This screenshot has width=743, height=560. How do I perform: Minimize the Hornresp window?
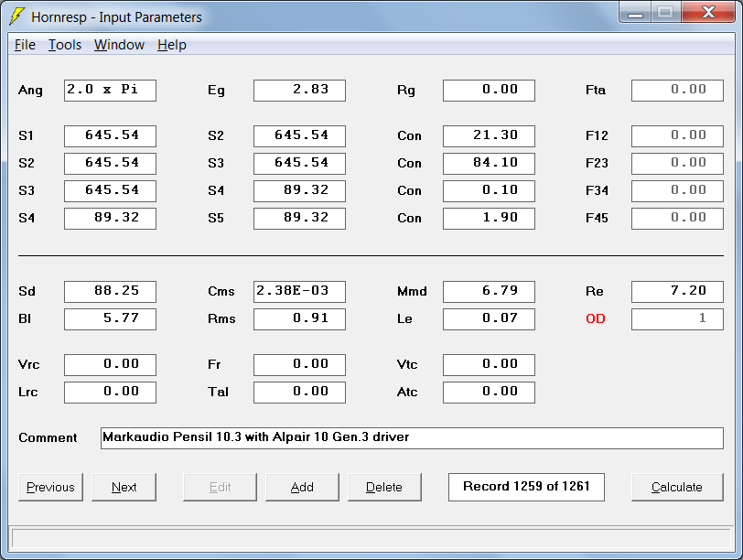[635, 12]
